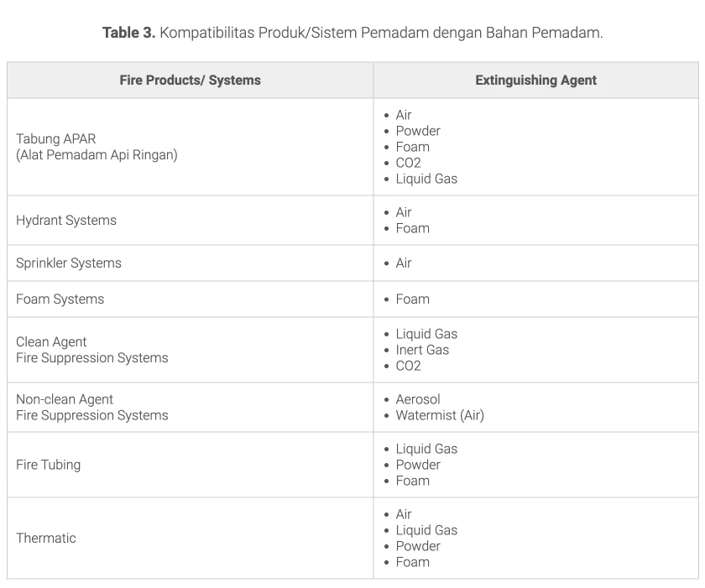Screen dimensions: 705x588
Task: Click the "Thermatic" row label
Action: (x=46, y=539)
